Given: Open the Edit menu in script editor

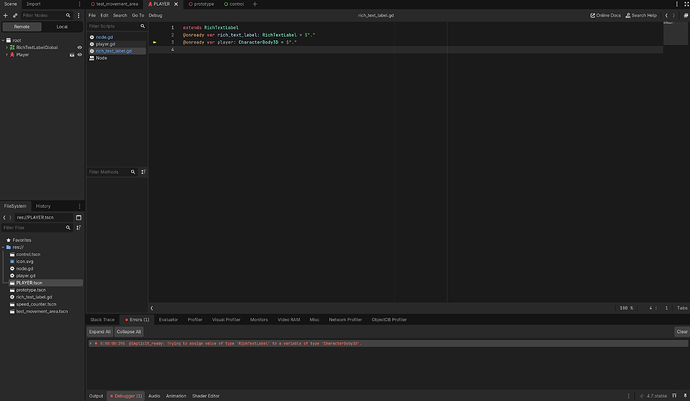Looking at the screenshot, I should point(104,15).
